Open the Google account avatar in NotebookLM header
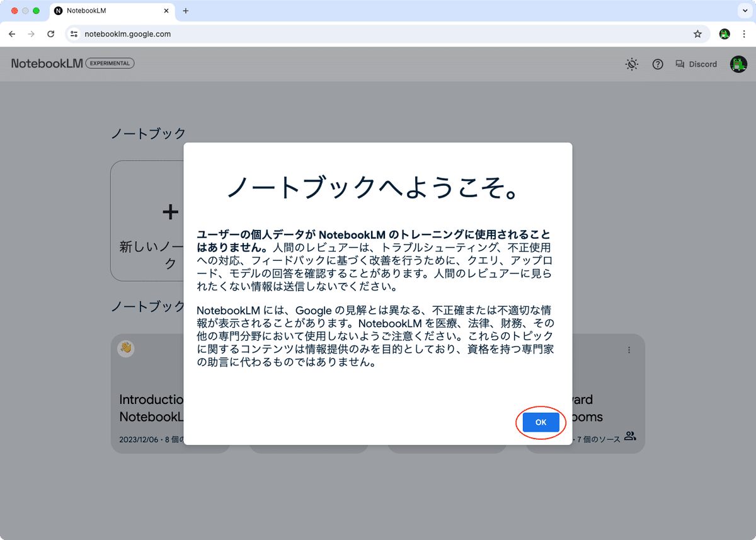 (738, 64)
